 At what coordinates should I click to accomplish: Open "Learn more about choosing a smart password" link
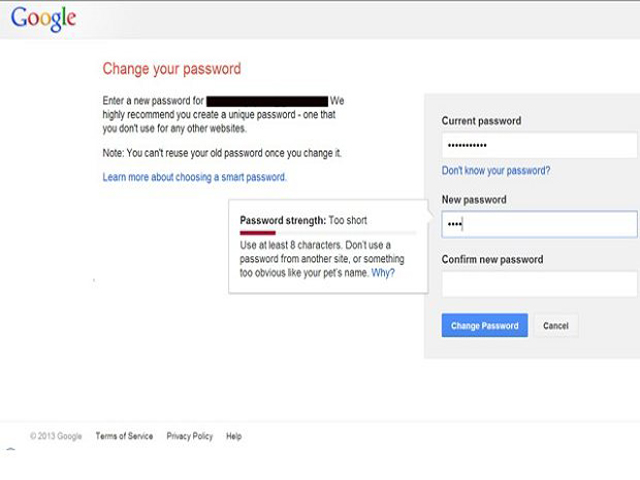194,177
